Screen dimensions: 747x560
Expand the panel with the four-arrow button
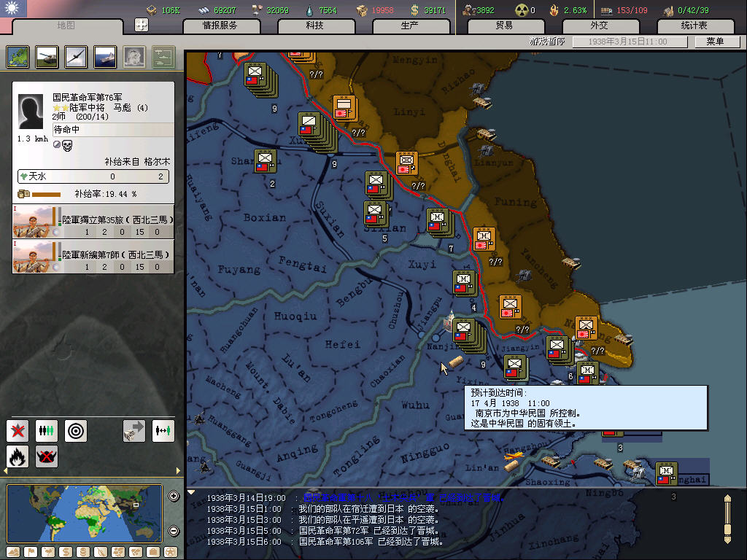coord(142,25)
